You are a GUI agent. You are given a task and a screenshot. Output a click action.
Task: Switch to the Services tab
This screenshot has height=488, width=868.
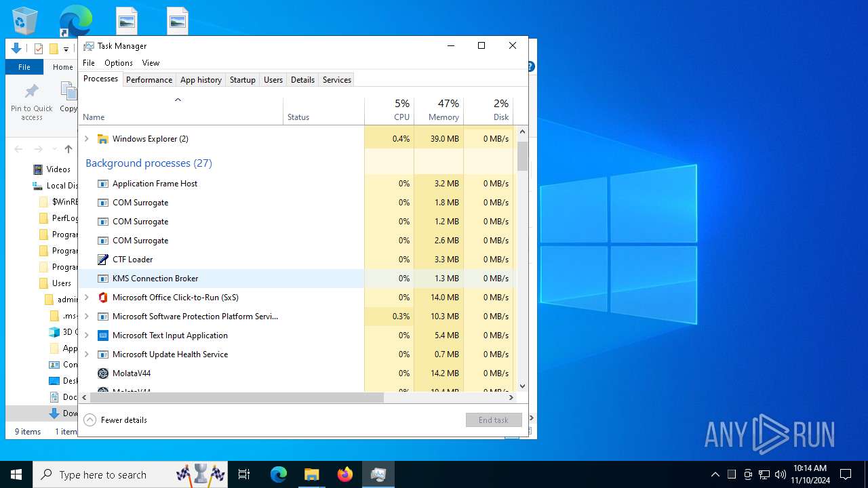point(337,80)
